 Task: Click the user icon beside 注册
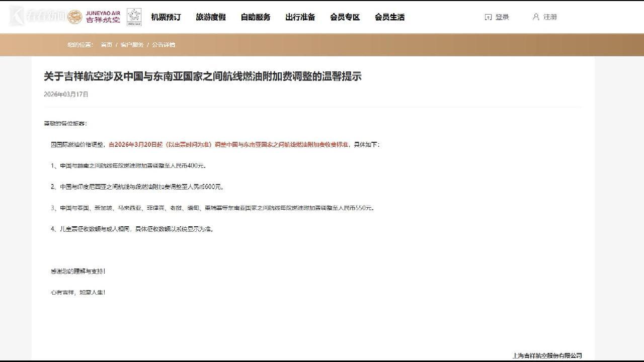(536, 17)
